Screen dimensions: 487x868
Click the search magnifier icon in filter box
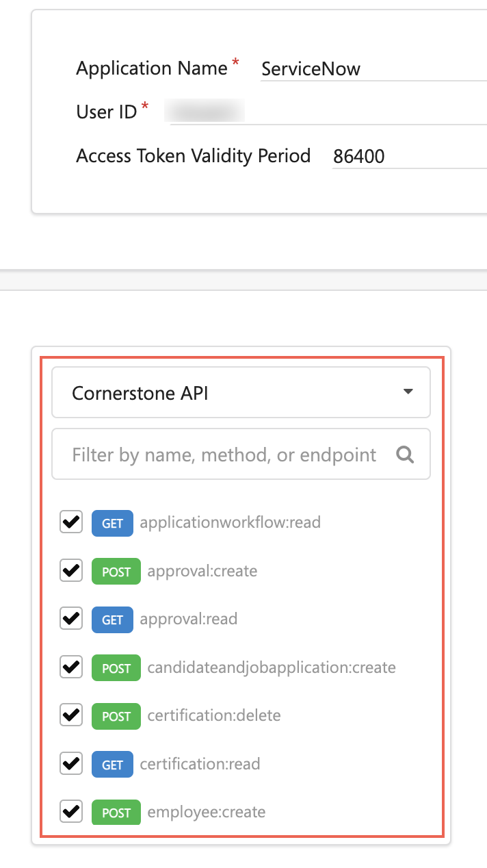click(x=405, y=455)
